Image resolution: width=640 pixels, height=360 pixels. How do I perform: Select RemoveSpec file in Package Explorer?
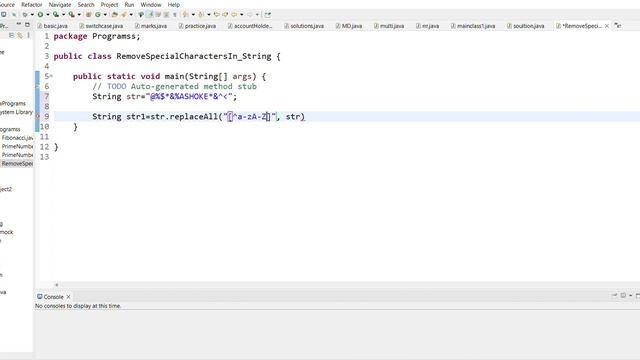point(18,164)
